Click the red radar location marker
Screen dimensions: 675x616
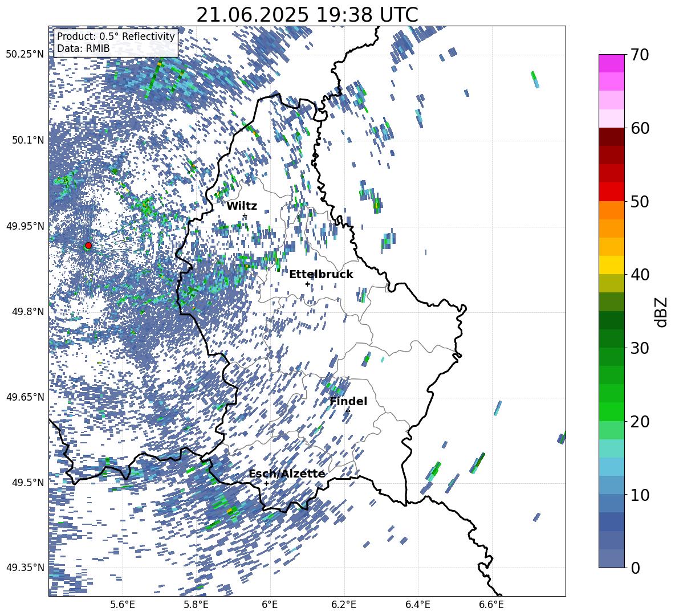point(88,245)
